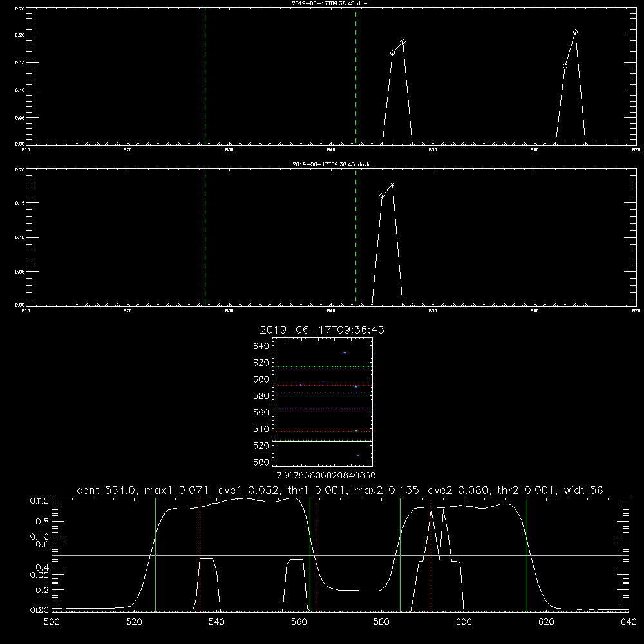Click the '500' x-axis label of the bottom plot

52,622
